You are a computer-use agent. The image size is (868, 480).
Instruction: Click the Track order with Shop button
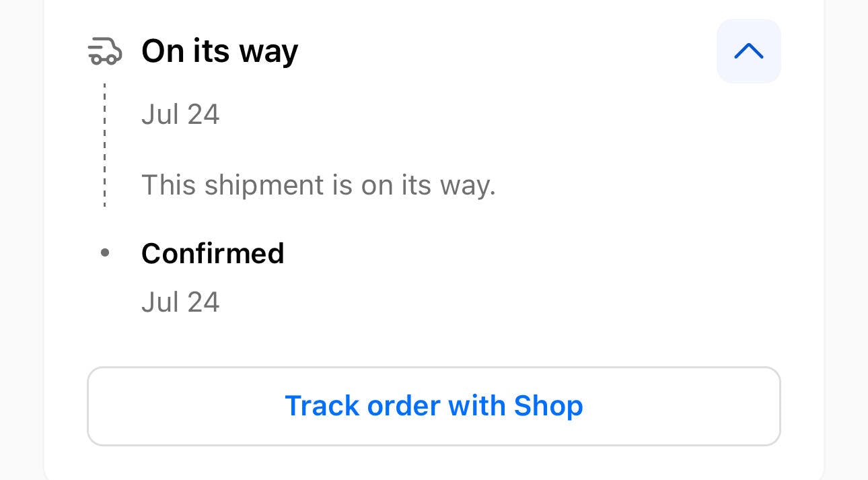(x=434, y=406)
